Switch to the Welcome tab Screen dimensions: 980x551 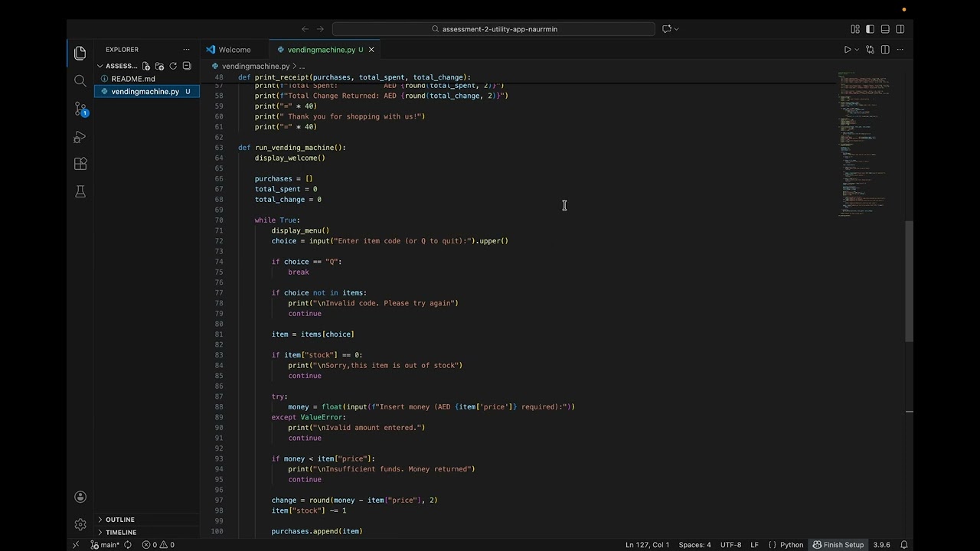[x=234, y=50]
